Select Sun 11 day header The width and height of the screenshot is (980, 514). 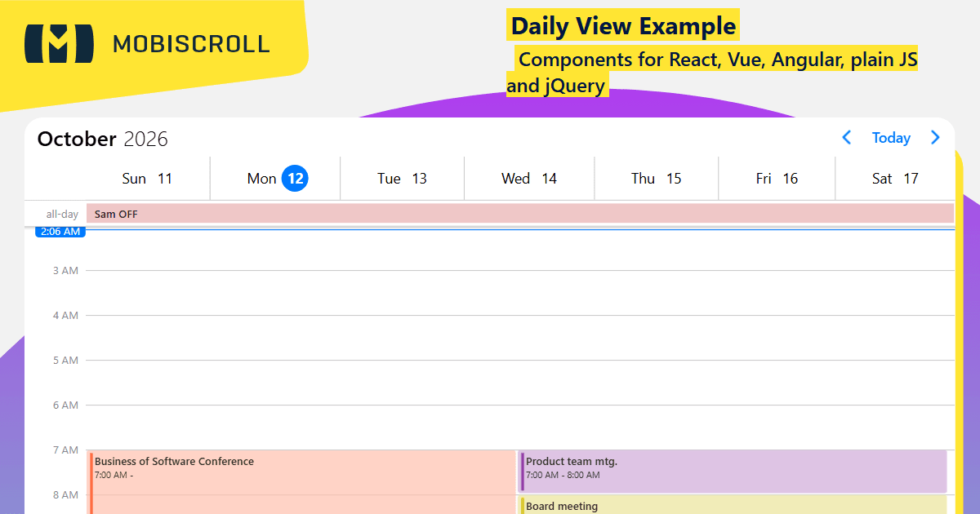148,179
